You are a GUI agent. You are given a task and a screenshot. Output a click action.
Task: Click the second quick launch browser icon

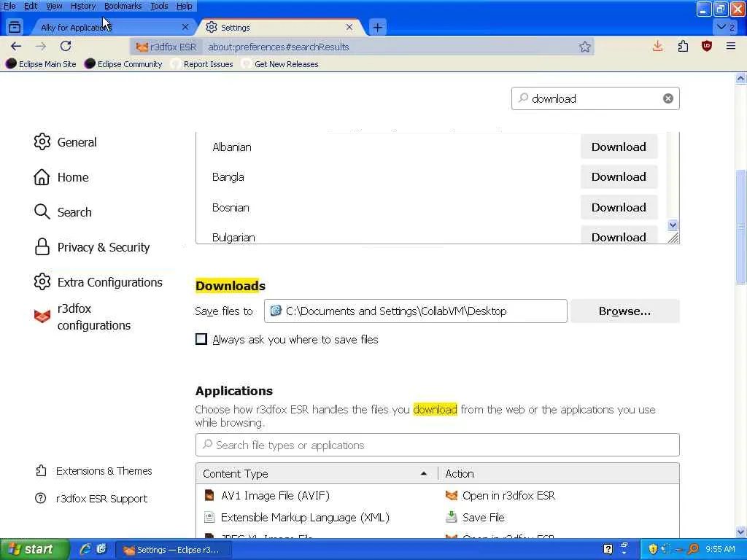coord(101,549)
